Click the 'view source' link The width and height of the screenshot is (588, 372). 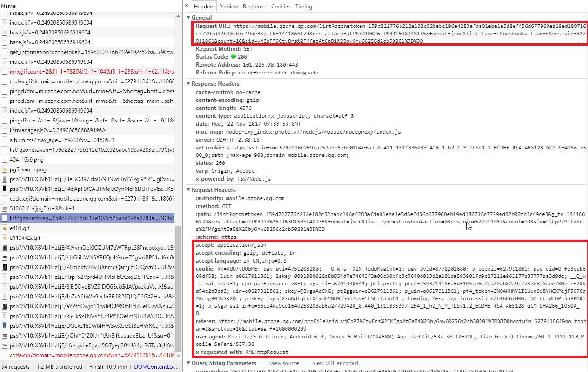pos(284,363)
